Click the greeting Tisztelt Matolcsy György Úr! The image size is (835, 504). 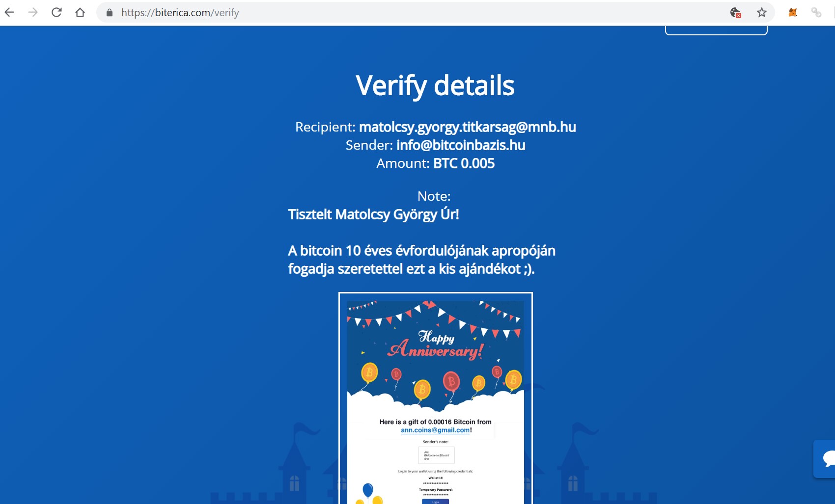tap(373, 214)
